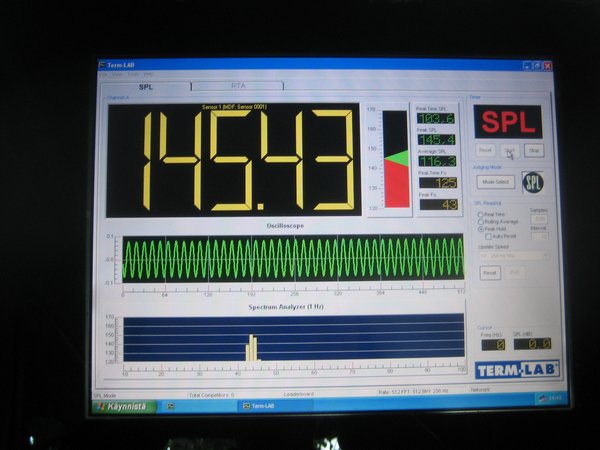Open the Käynnistä start menu
Image resolution: width=600 pixels, height=450 pixels.
point(124,406)
